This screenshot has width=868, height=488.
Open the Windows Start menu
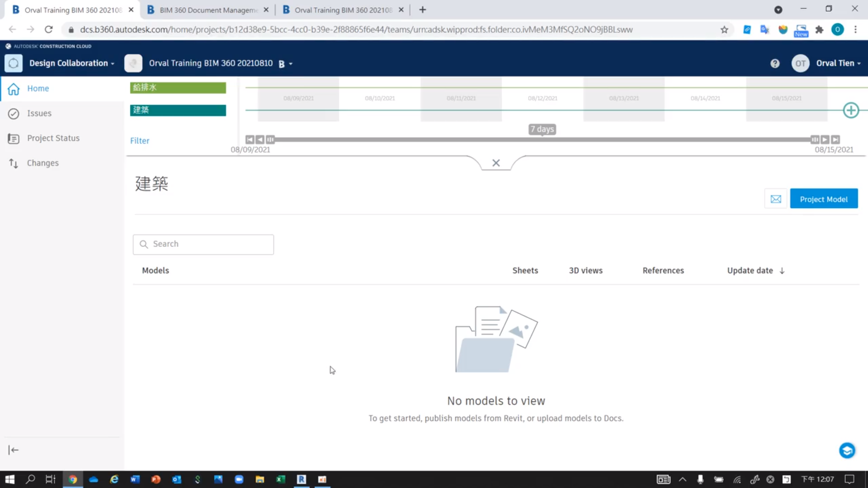pyautogui.click(x=10, y=479)
